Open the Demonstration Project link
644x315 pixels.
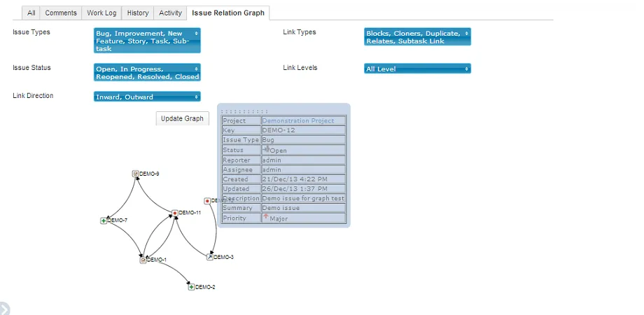click(x=298, y=120)
